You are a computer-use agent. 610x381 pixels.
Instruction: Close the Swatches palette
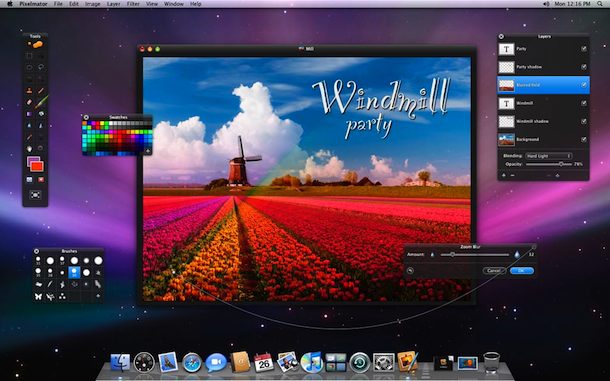click(86, 117)
